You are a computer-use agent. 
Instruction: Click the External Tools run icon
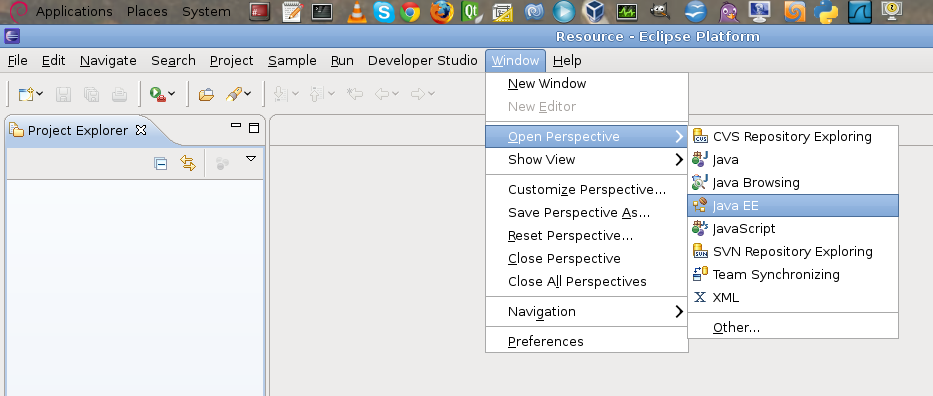click(157, 94)
